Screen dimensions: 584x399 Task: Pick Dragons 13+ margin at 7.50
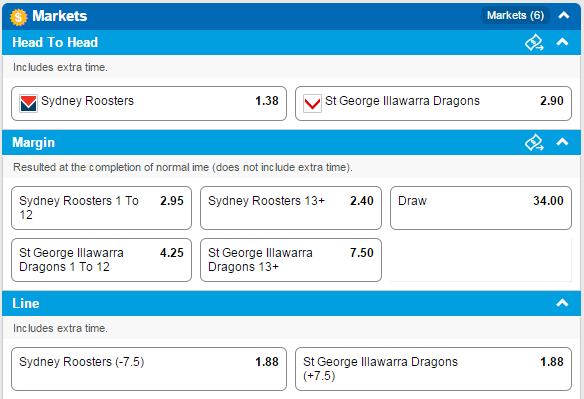point(291,260)
